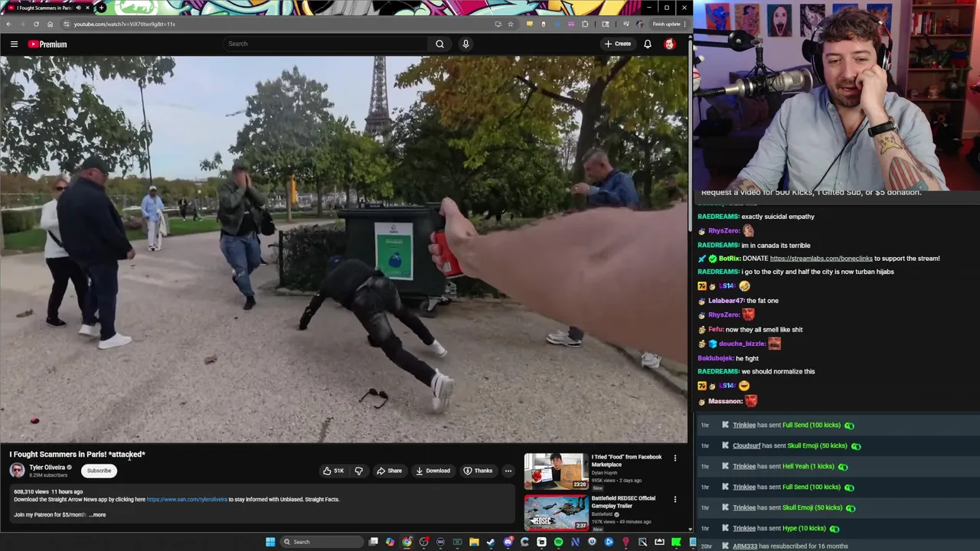Like the video with thumbs up 51K

point(333,471)
